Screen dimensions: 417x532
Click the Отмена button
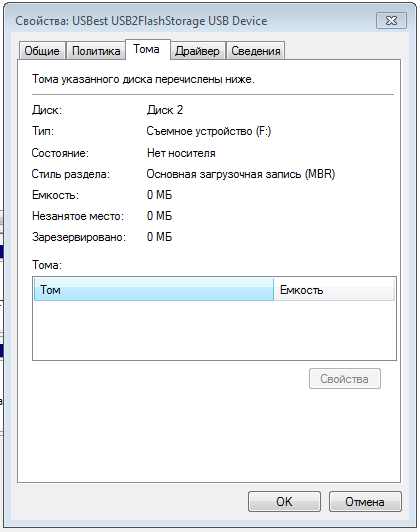coord(365,501)
